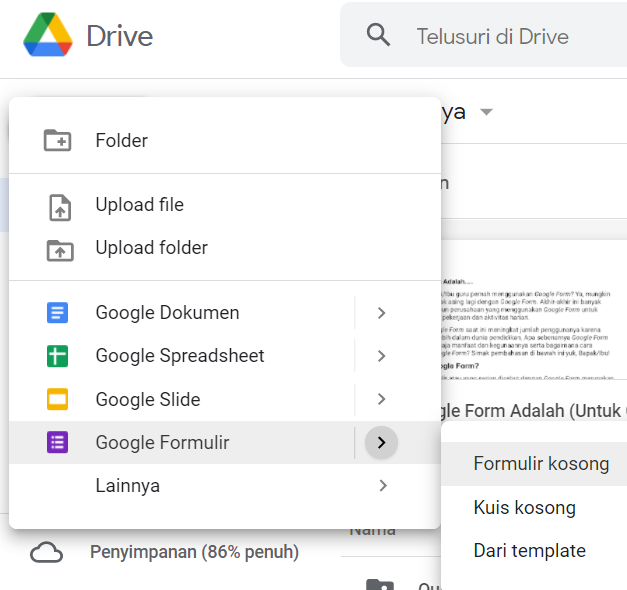Click the green Google Spreadsheet icon
Screen dimensions: 627x590
(x=58, y=356)
